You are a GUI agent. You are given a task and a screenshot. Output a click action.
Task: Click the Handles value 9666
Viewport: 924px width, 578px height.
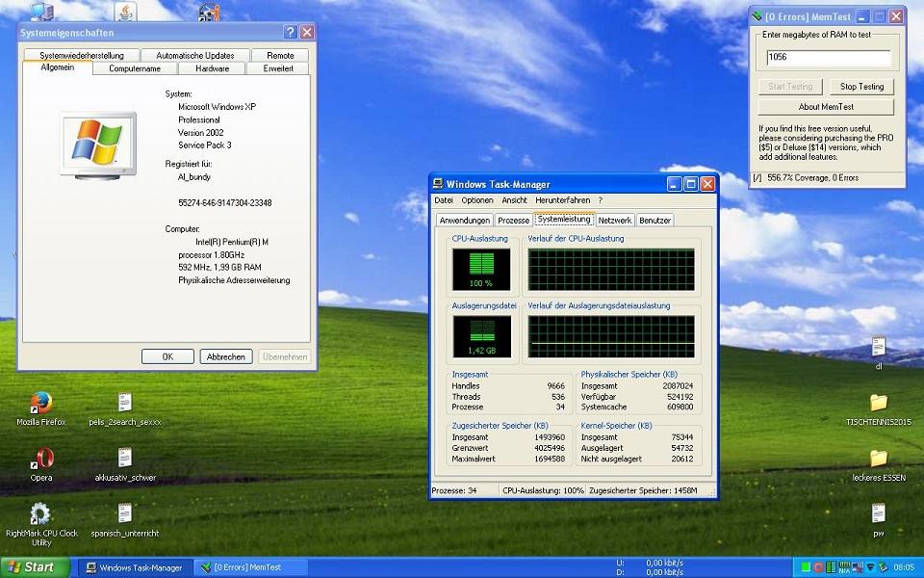pos(556,385)
